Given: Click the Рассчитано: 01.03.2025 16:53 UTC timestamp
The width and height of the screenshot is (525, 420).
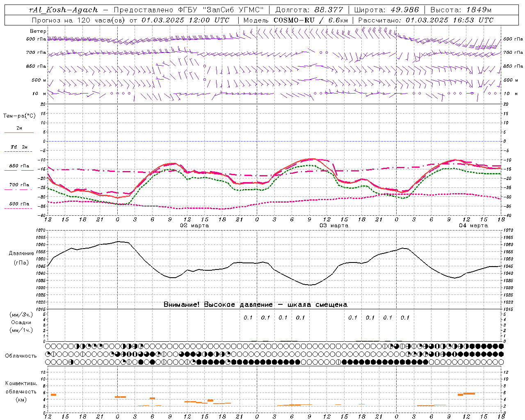Looking at the screenshot, I should point(426,20).
